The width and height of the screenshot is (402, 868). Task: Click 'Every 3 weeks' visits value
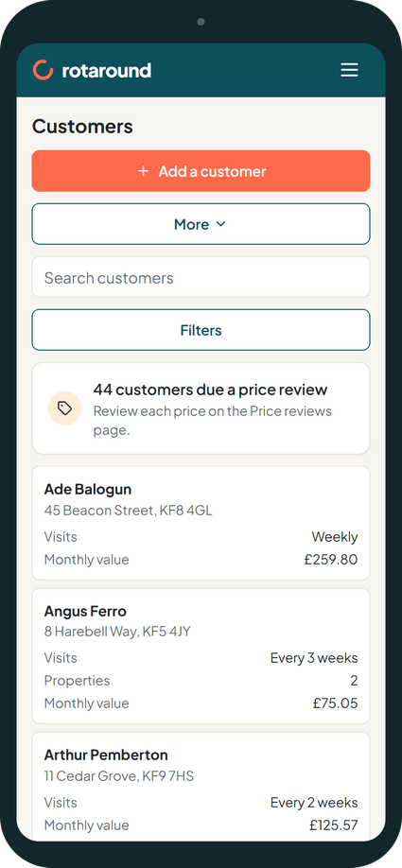click(x=314, y=658)
